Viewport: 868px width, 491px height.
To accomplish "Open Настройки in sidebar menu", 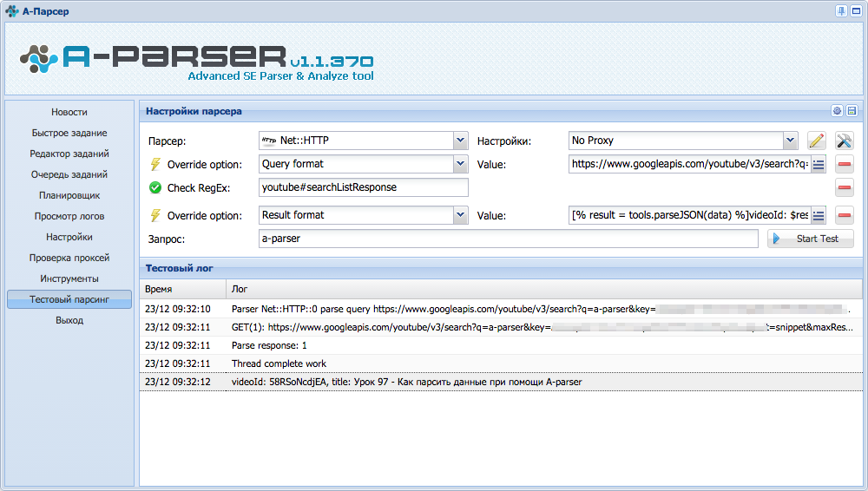I will point(69,237).
